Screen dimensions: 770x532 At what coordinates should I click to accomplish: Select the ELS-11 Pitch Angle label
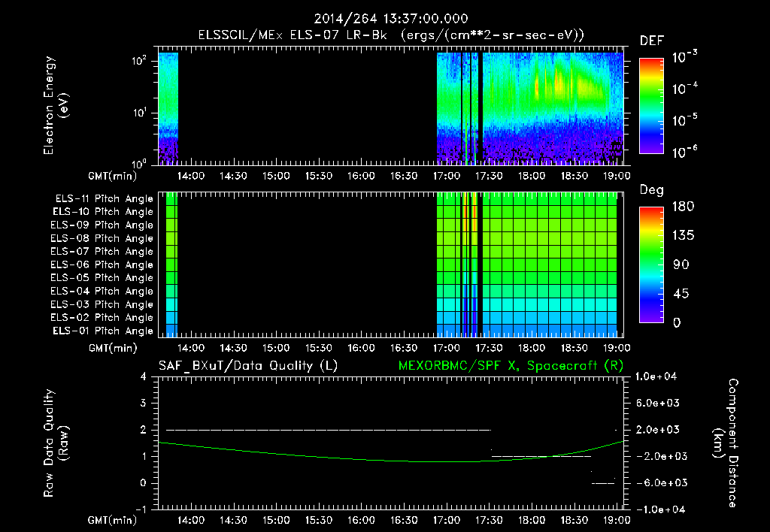pyautogui.click(x=104, y=199)
